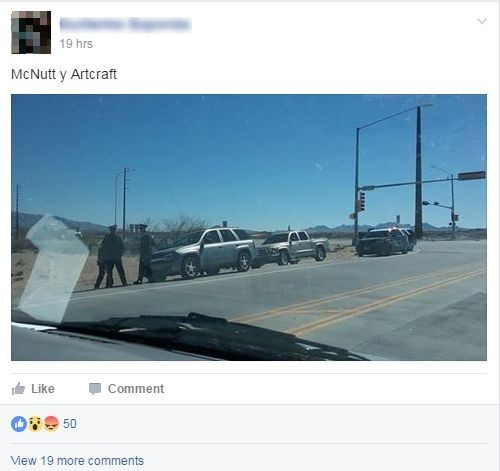Click the silver pickup truck in photo
Screen dimensions: 500x471
coord(292,248)
